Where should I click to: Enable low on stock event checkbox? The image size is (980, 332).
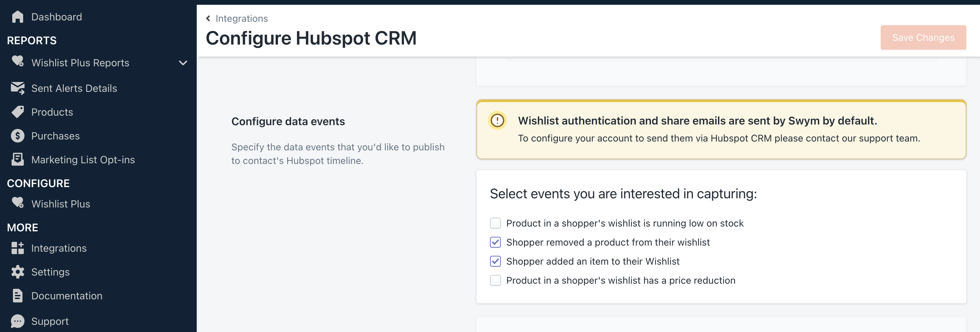(x=495, y=223)
